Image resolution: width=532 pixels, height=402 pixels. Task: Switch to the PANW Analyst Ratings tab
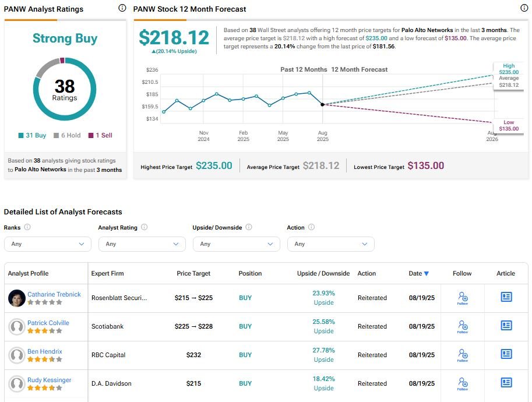pyautogui.click(x=44, y=9)
